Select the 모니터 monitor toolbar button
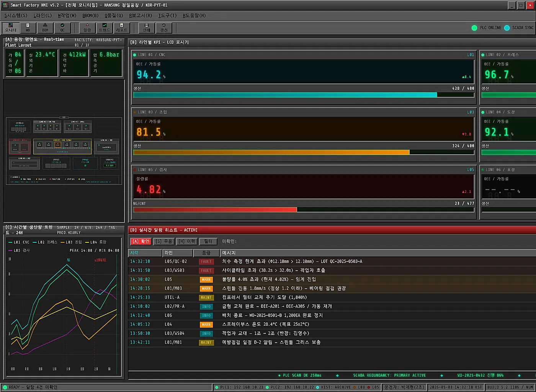Viewport: 536px width, 392px height. pyautogui.click(x=11, y=28)
